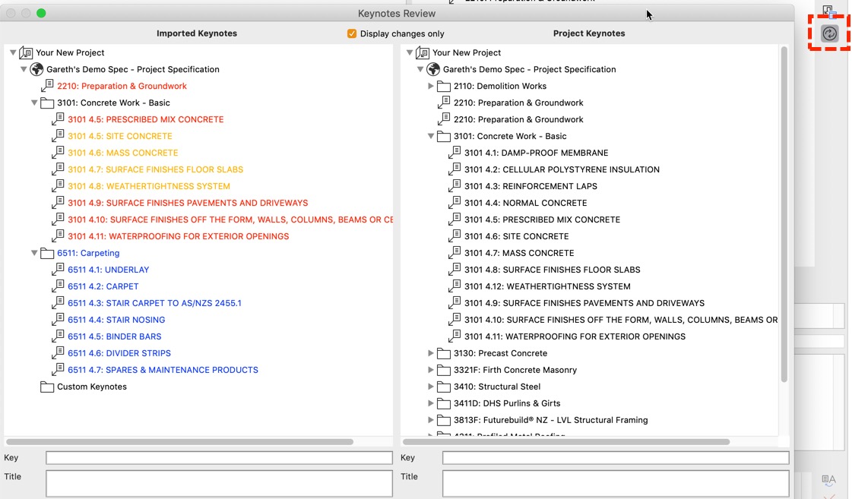Uncheck the Display changes only checkbox

click(x=352, y=33)
